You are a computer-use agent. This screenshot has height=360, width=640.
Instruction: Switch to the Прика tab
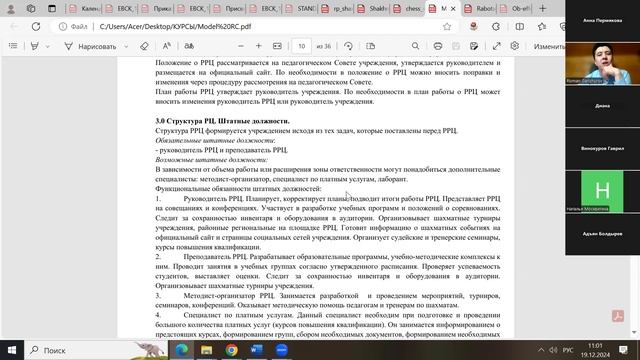pos(156,8)
